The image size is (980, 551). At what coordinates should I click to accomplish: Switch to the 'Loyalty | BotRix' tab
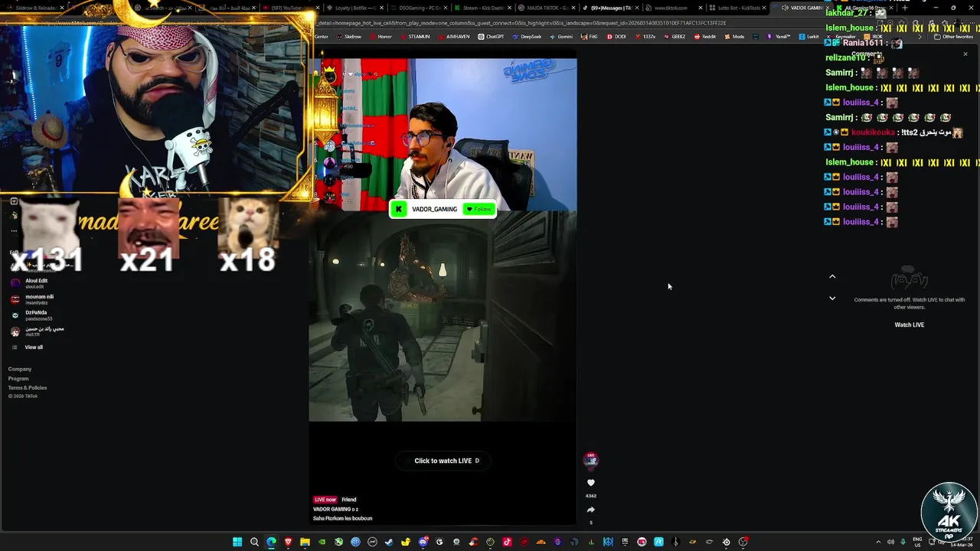tap(354, 8)
